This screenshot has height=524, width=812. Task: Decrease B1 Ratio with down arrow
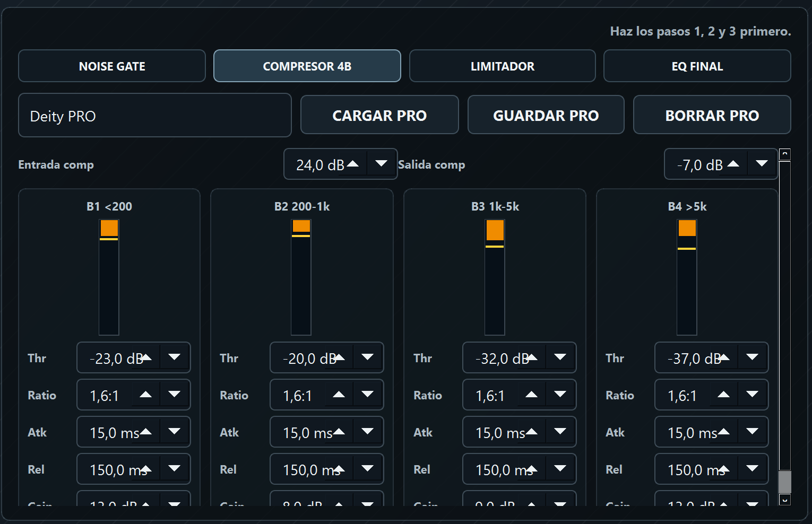click(174, 395)
